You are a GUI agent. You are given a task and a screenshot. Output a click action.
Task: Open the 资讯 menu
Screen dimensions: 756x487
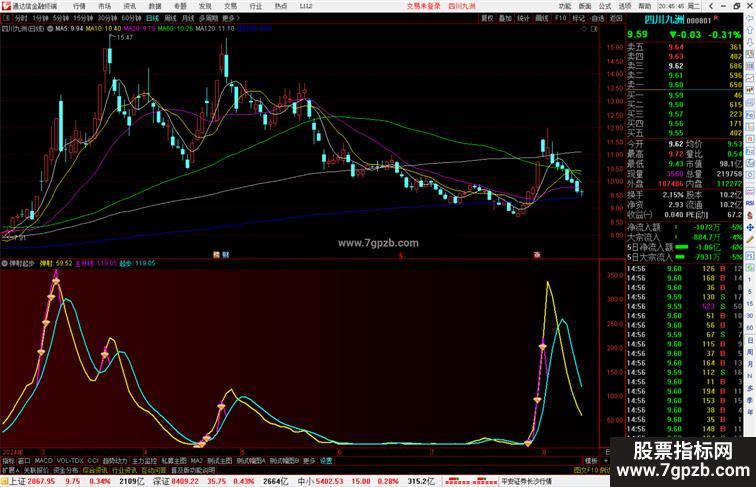click(x=130, y=6)
